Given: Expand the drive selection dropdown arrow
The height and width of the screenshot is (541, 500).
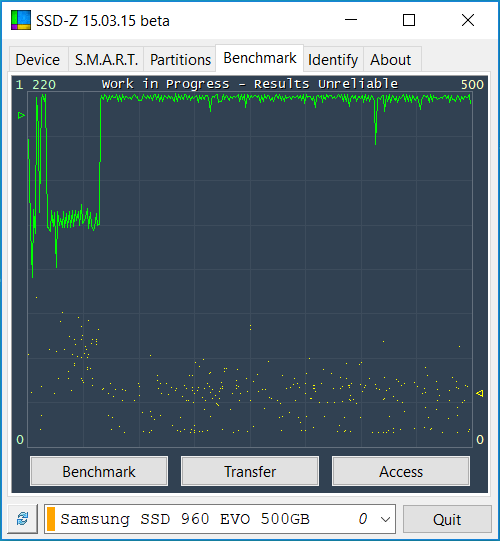Looking at the screenshot, I should 385,519.
